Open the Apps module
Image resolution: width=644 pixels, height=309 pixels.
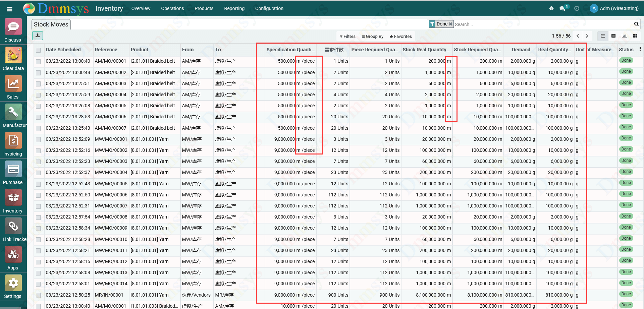(x=13, y=258)
